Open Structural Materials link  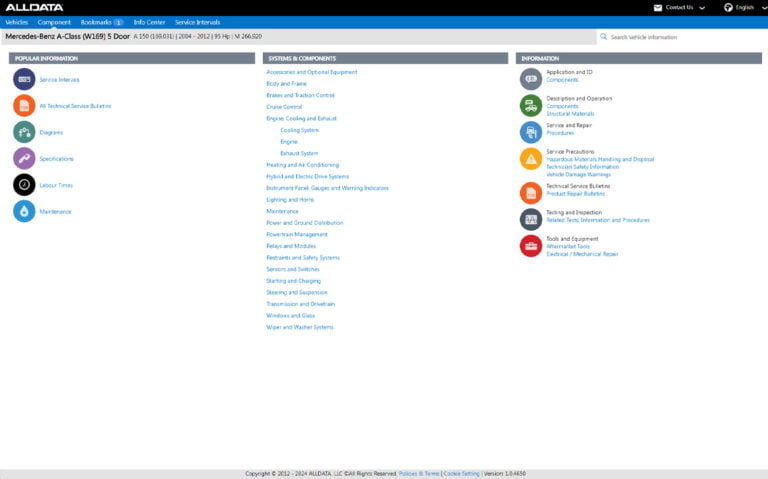point(570,114)
